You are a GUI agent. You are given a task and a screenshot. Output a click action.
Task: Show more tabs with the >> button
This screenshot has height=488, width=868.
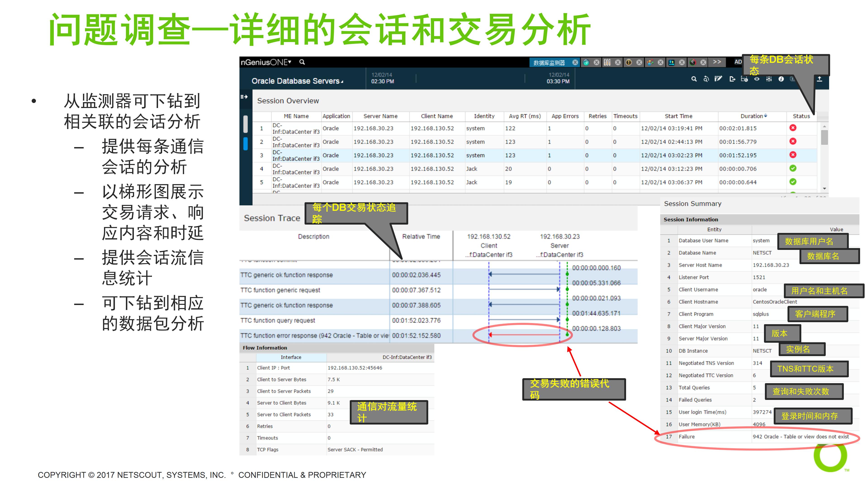pyautogui.click(x=717, y=62)
